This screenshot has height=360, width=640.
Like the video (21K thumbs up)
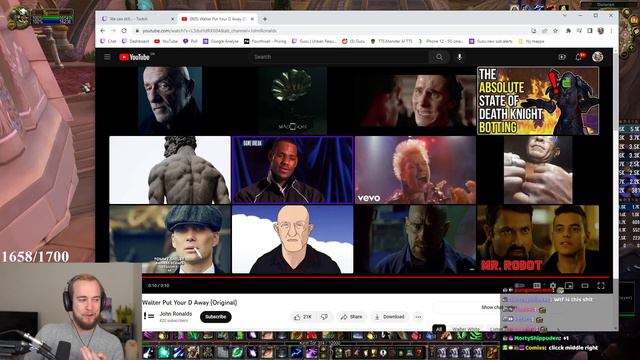[x=302, y=317]
